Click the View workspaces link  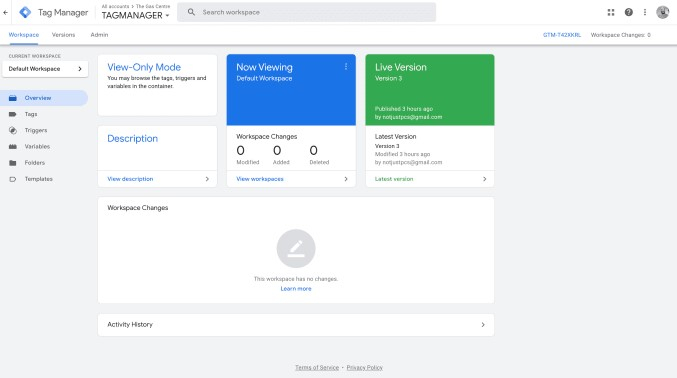coord(260,179)
